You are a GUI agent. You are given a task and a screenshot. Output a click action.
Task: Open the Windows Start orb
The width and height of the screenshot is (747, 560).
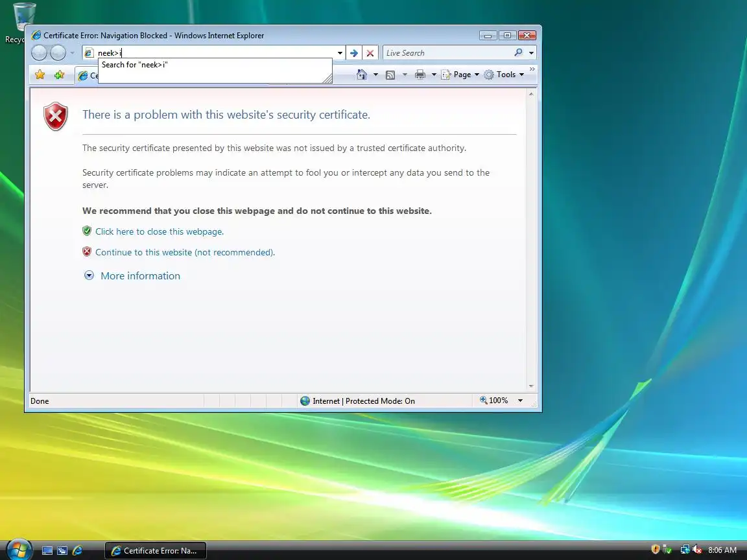click(19, 550)
